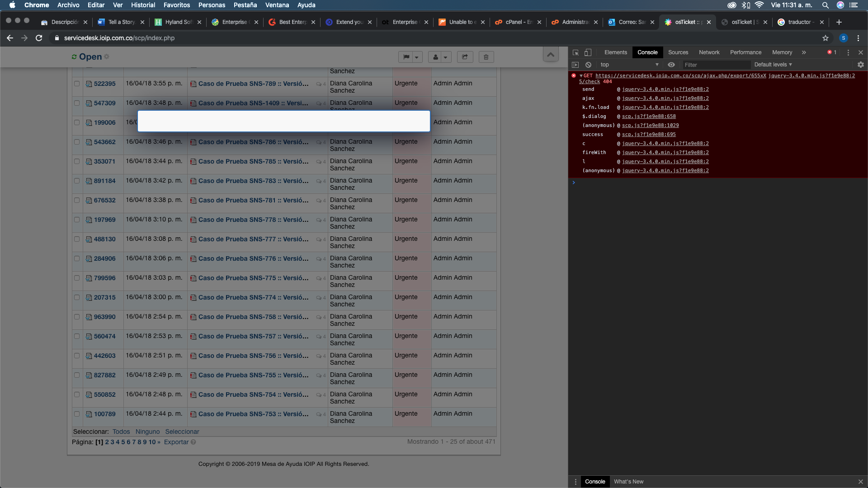The width and height of the screenshot is (868, 488).
Task: Open the assign agent dropdown arrow
Action: pos(445,57)
